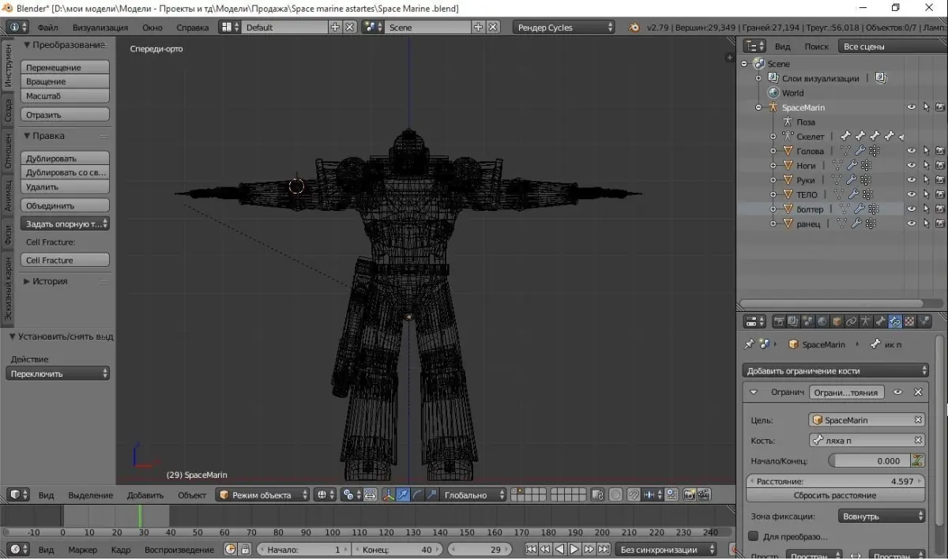
Task: Switch to the Инструмен vertical tab
Action: click(9, 66)
